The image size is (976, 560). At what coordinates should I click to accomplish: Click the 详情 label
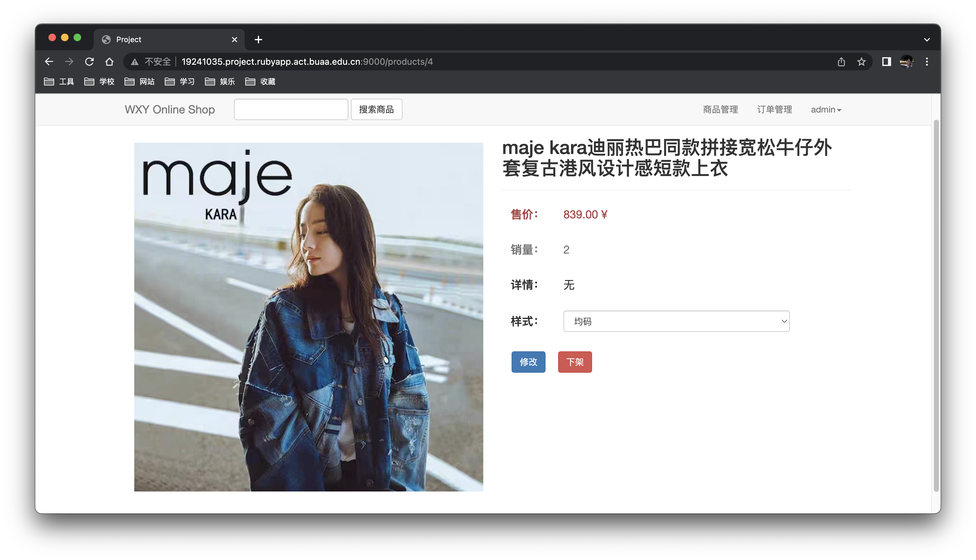pyautogui.click(x=524, y=285)
